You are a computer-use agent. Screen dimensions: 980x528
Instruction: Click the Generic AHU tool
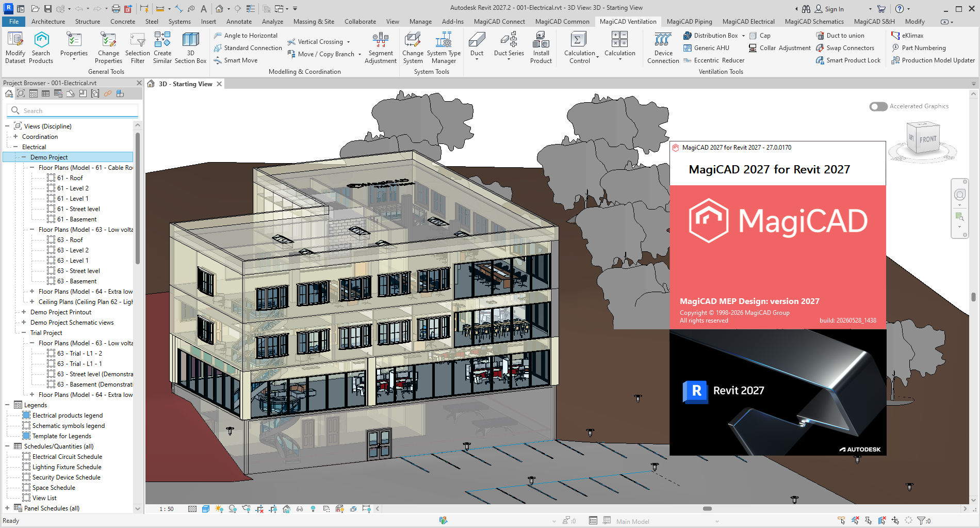click(706, 48)
